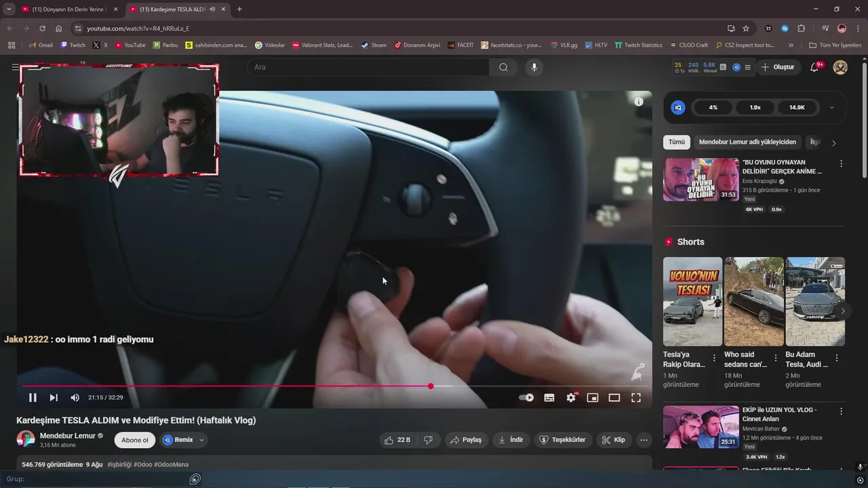
Task: Open the YouTube account avatar menu
Action: (x=840, y=67)
